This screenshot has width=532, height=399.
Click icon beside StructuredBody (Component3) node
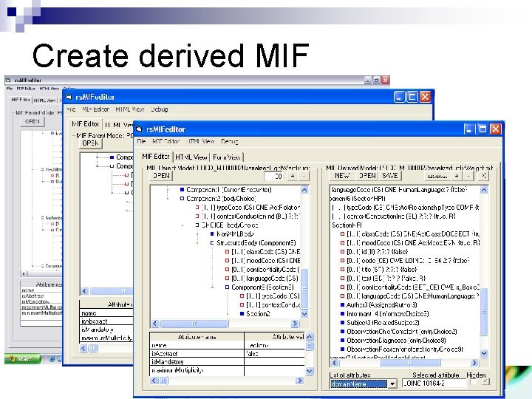pyautogui.click(x=212, y=242)
